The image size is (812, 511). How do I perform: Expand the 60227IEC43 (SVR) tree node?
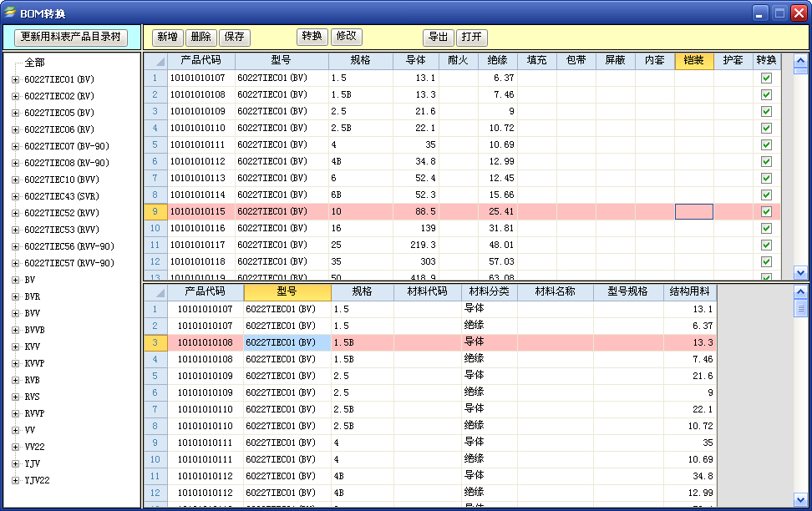[x=16, y=197]
